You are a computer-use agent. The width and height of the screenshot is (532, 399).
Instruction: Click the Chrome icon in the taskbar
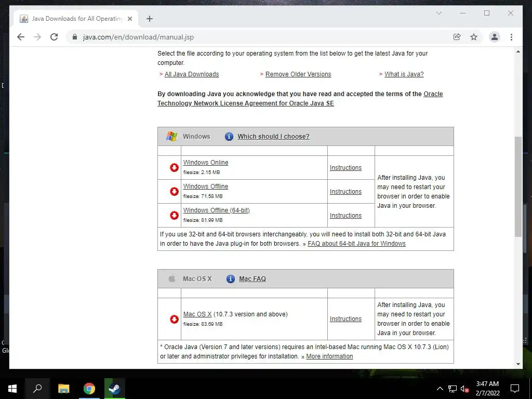coord(89,389)
